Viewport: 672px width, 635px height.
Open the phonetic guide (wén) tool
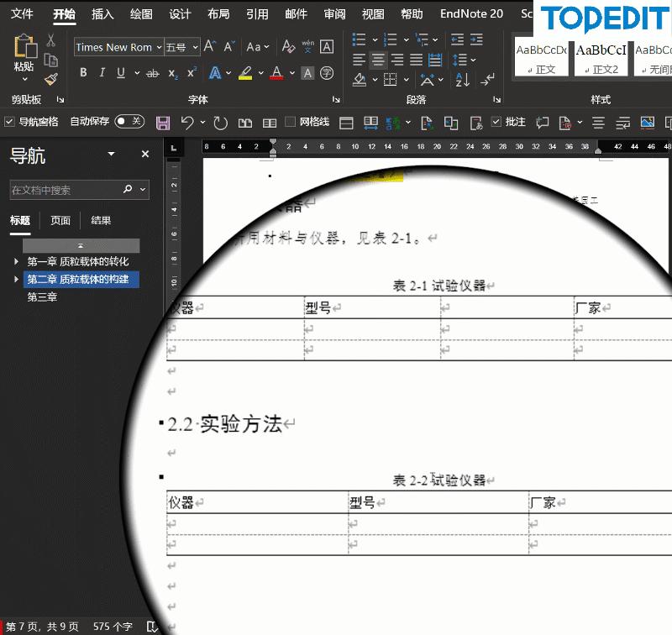point(307,46)
